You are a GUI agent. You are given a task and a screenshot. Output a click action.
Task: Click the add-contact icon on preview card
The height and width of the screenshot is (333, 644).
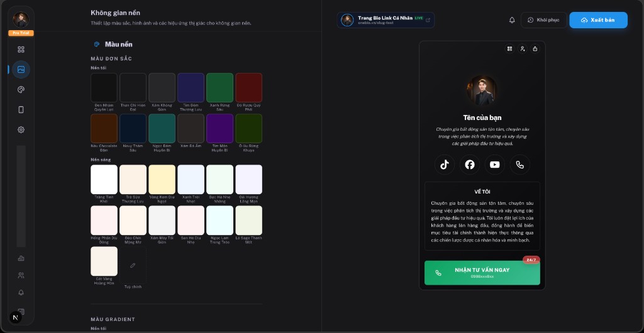522,48
